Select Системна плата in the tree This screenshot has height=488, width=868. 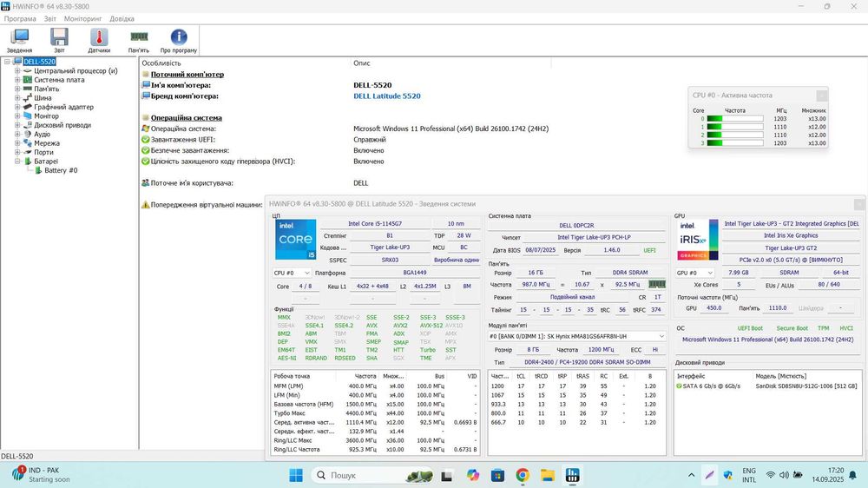tap(59, 80)
